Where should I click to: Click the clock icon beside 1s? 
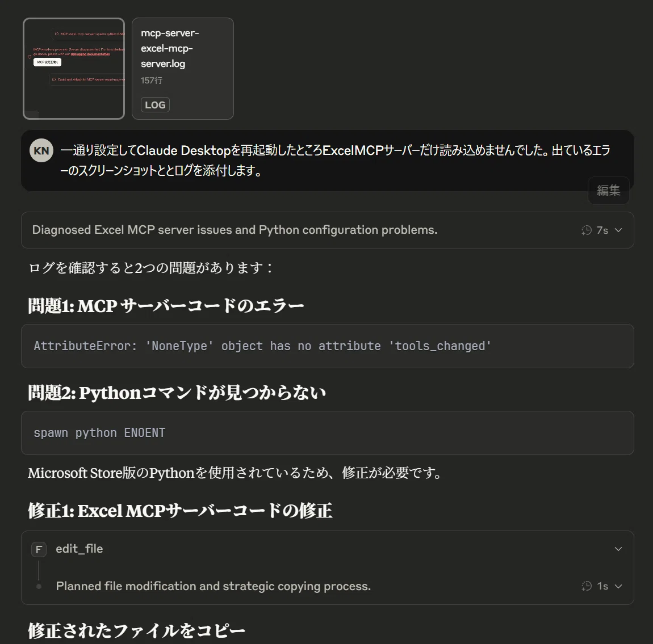tap(587, 586)
